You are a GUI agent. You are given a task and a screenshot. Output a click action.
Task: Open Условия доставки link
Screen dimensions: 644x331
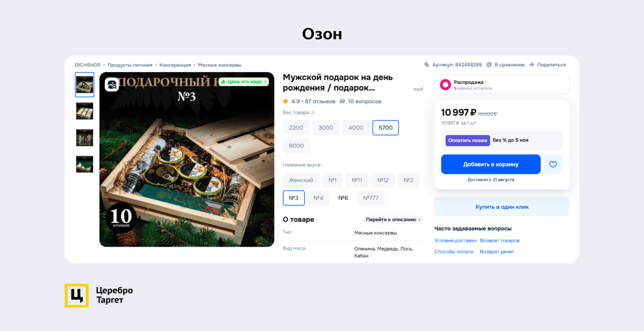[x=455, y=241]
